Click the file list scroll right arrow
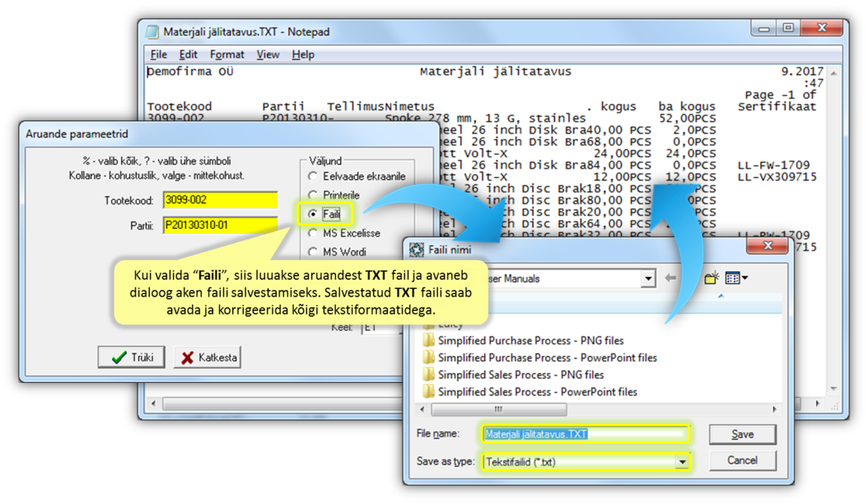Viewport: 868px width, 504px height. pos(774,409)
